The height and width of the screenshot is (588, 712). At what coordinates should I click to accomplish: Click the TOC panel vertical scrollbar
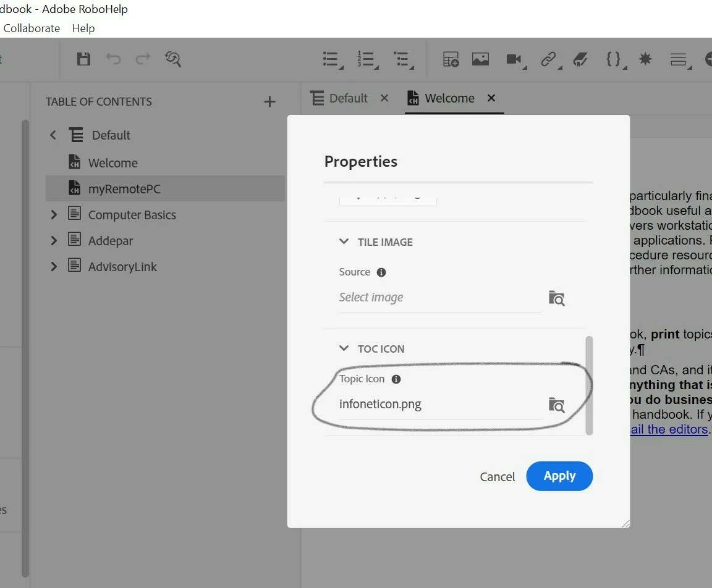pos(25,348)
